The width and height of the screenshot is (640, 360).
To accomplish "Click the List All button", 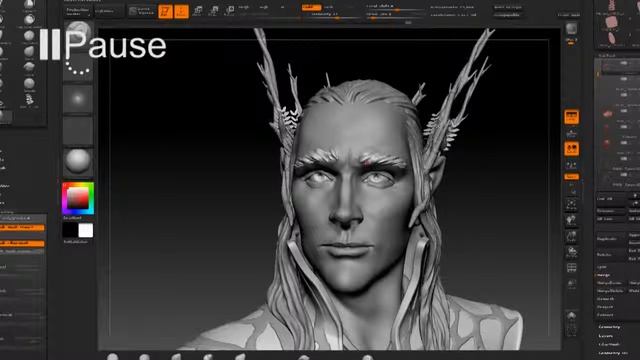I will [x=610, y=199].
